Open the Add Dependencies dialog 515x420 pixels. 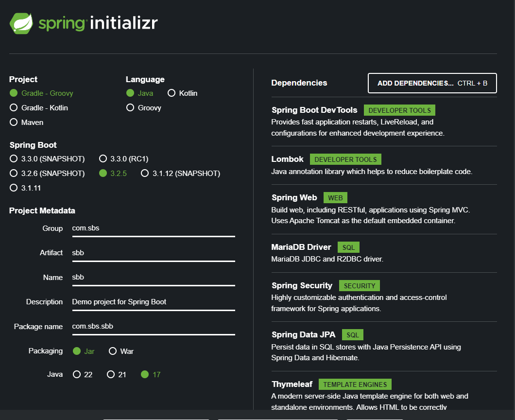(x=432, y=83)
